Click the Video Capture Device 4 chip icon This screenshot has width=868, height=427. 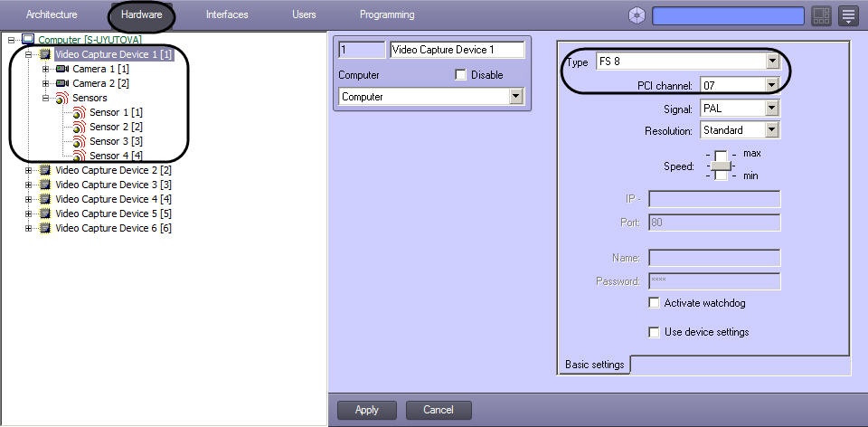[45, 199]
